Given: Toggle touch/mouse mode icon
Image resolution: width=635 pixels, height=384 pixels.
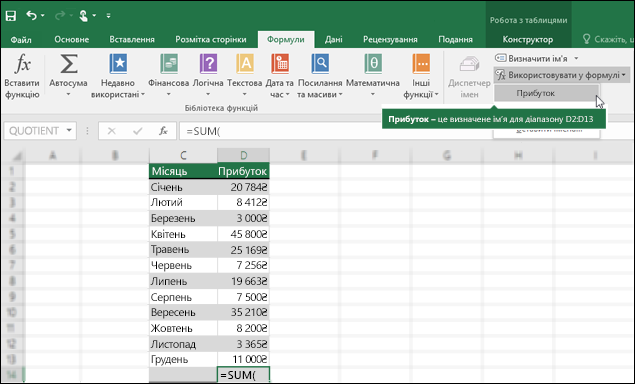Looking at the screenshot, I should coord(83,16).
